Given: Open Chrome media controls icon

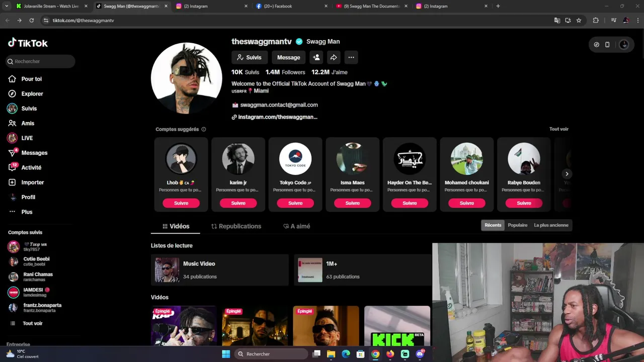Looking at the screenshot, I should tap(613, 20).
